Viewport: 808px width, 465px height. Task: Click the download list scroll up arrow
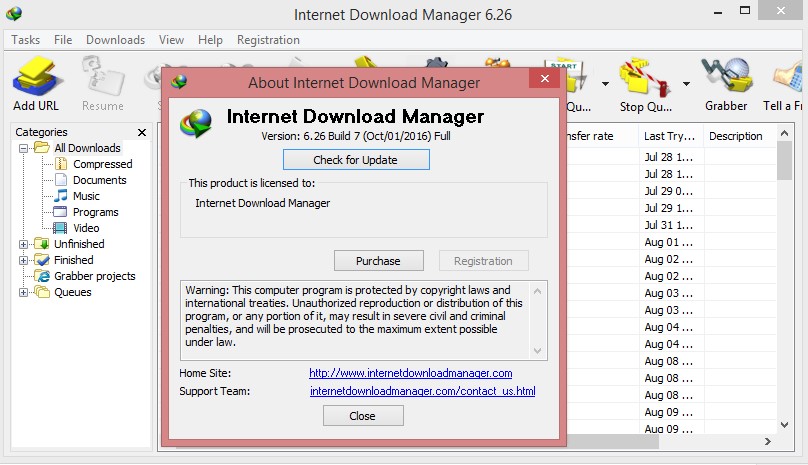point(784,133)
